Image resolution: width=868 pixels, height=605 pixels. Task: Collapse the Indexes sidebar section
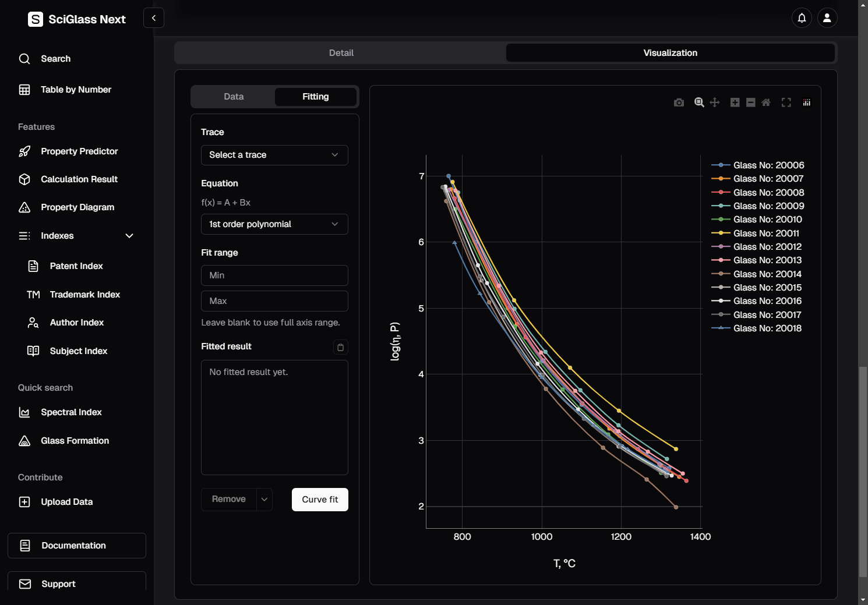coord(129,236)
